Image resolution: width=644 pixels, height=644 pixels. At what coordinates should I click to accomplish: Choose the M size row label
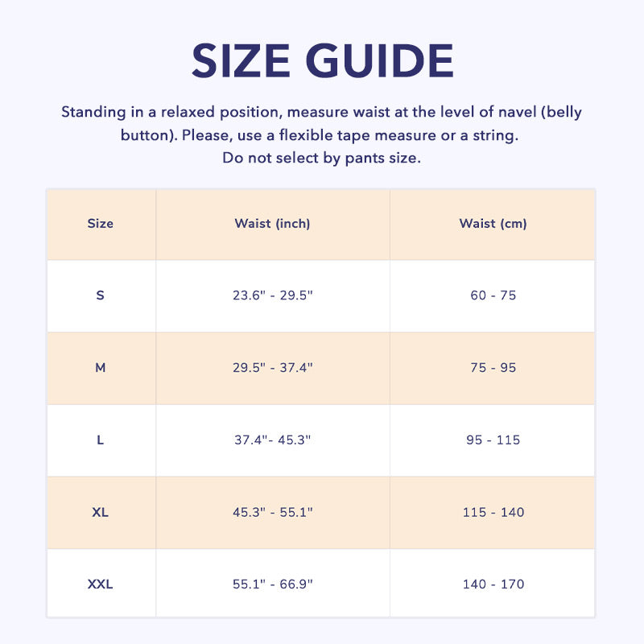101,368
